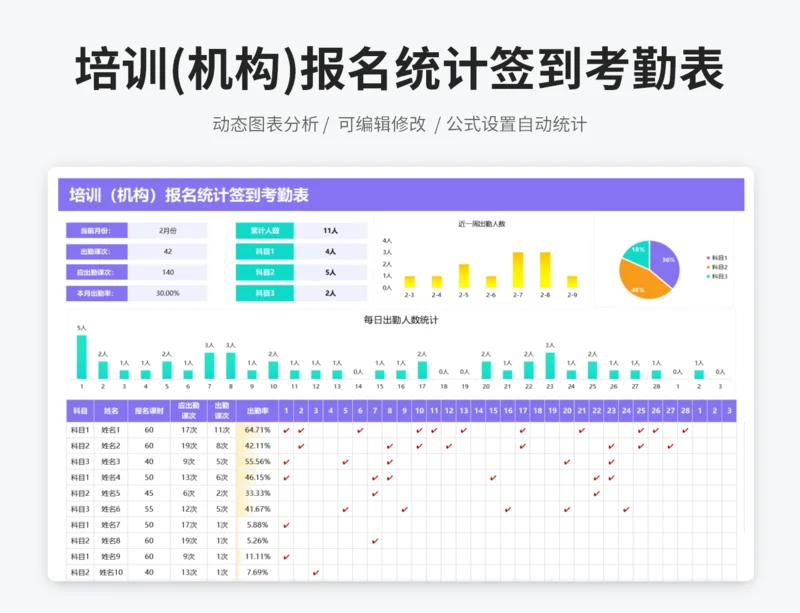
Task: Click the teal 累计人数 label
Action: 265,230
